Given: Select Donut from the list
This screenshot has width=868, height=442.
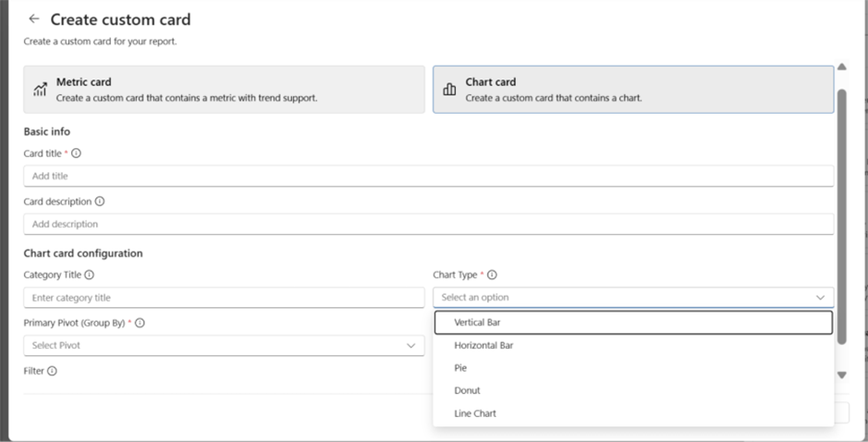Looking at the screenshot, I should click(467, 390).
